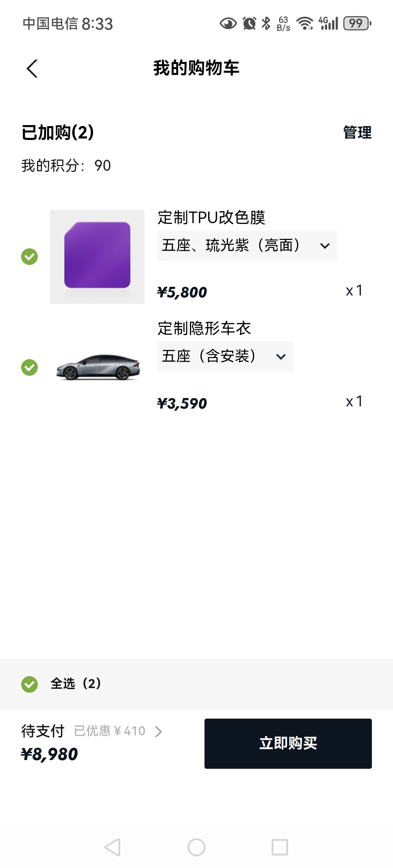
Task: Open the 五座、琉光紫（亮面） variant dropdown
Action: point(247,246)
